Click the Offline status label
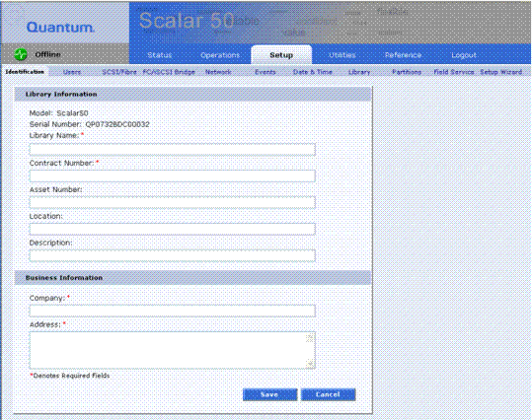 tap(47, 54)
